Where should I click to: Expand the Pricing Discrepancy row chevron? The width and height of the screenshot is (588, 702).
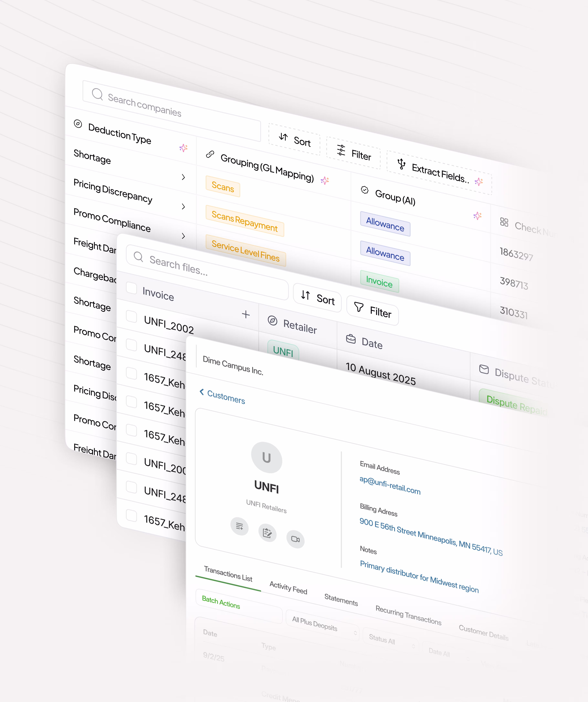point(183,207)
